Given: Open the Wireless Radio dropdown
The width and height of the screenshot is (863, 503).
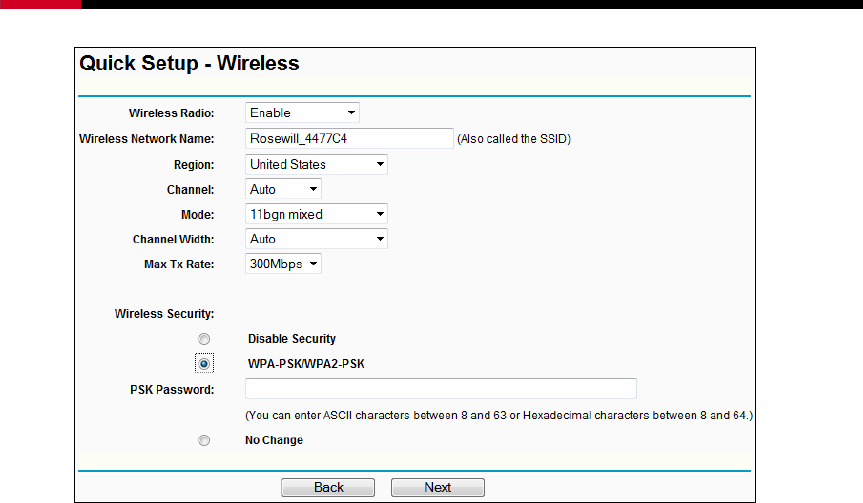Looking at the screenshot, I should pyautogui.click(x=302, y=113).
